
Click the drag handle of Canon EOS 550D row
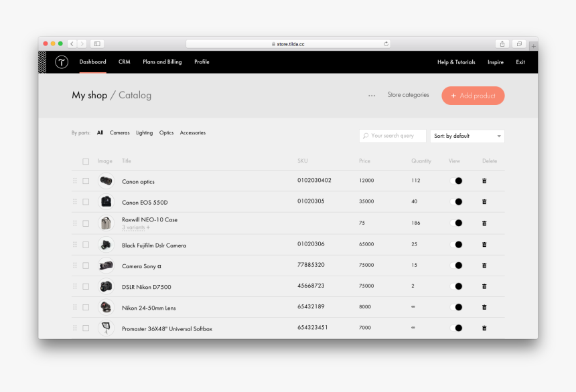75,201
